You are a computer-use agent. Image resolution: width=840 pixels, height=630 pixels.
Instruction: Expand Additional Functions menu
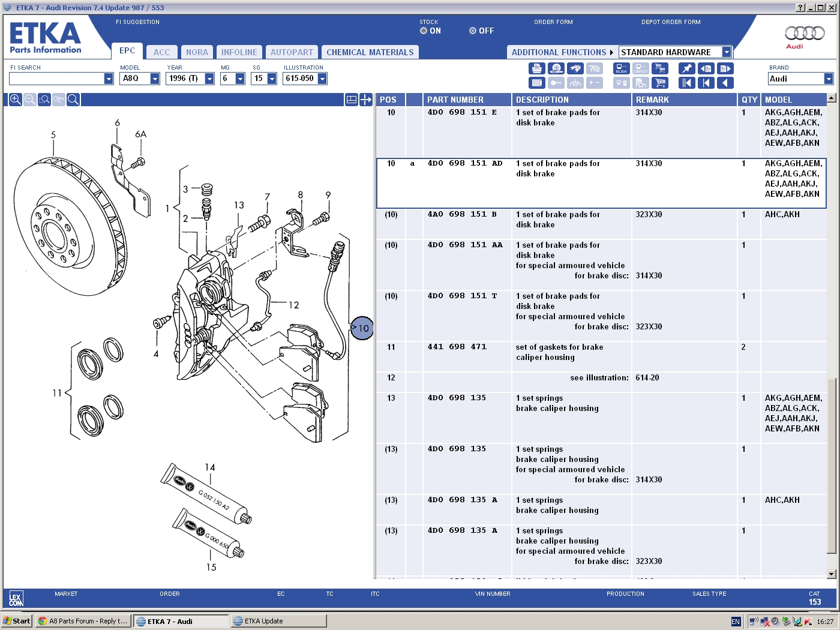[562, 52]
